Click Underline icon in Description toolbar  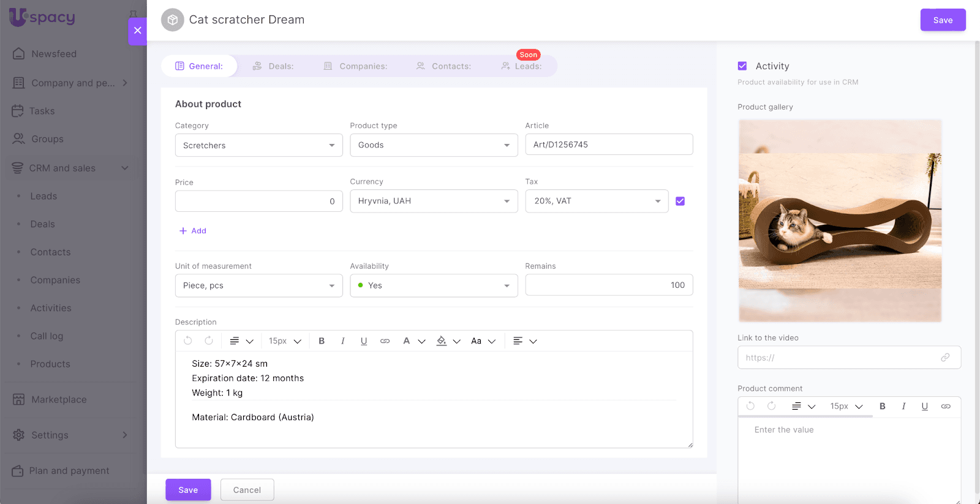tap(364, 341)
